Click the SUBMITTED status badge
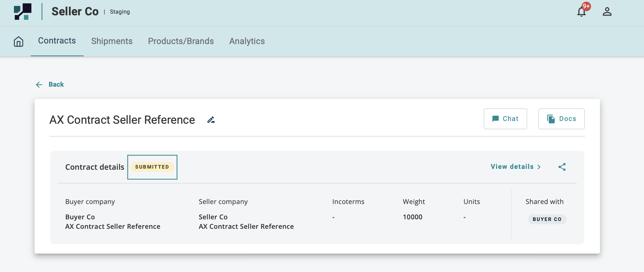The image size is (644, 272). (x=152, y=167)
